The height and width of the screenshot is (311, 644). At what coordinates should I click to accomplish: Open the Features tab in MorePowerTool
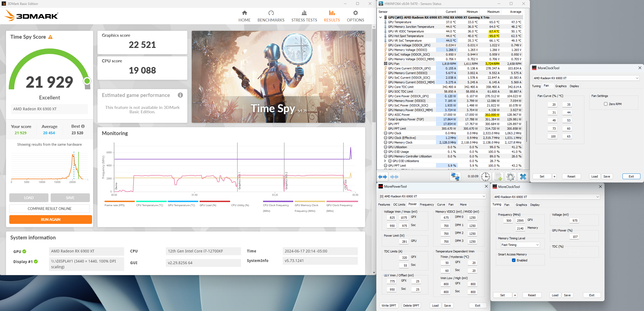click(384, 205)
